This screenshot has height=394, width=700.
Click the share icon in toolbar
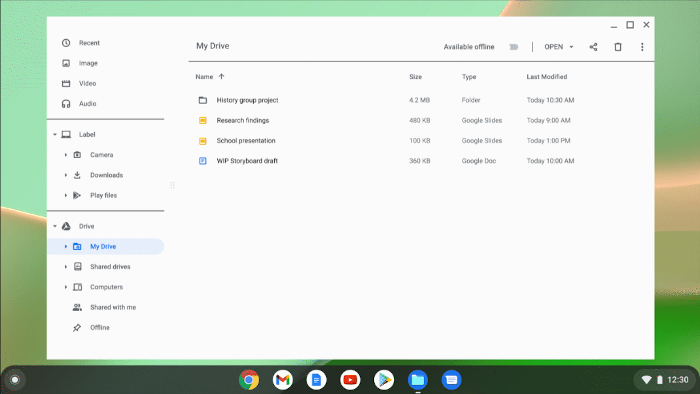pyautogui.click(x=593, y=47)
